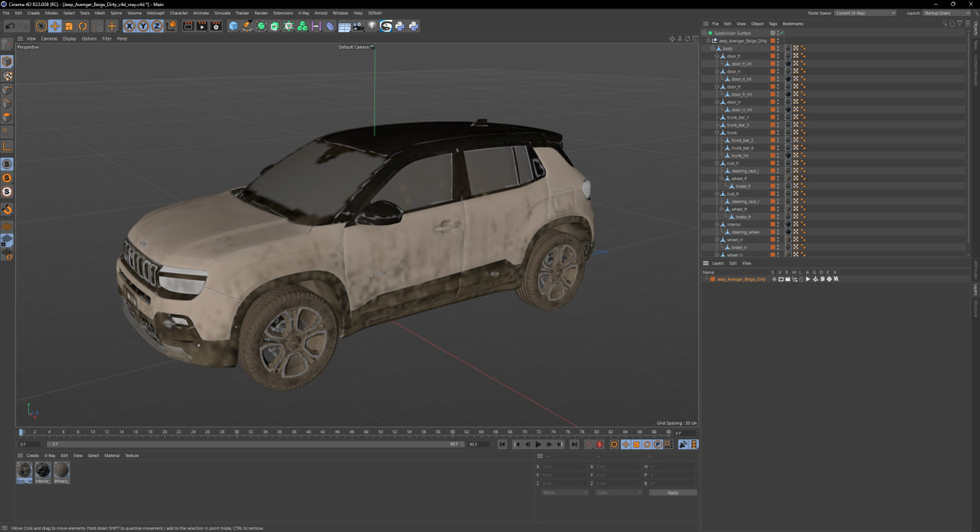This screenshot has height=532, width=980.
Task: Open the World coordinate dropdown
Action: tap(564, 492)
